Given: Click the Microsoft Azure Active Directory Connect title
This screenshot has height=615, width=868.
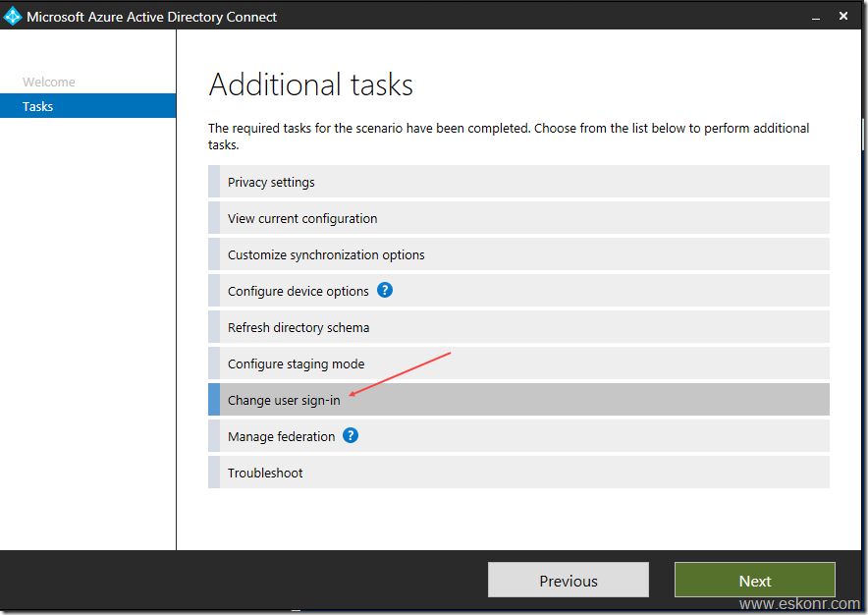Looking at the screenshot, I should click(151, 17).
